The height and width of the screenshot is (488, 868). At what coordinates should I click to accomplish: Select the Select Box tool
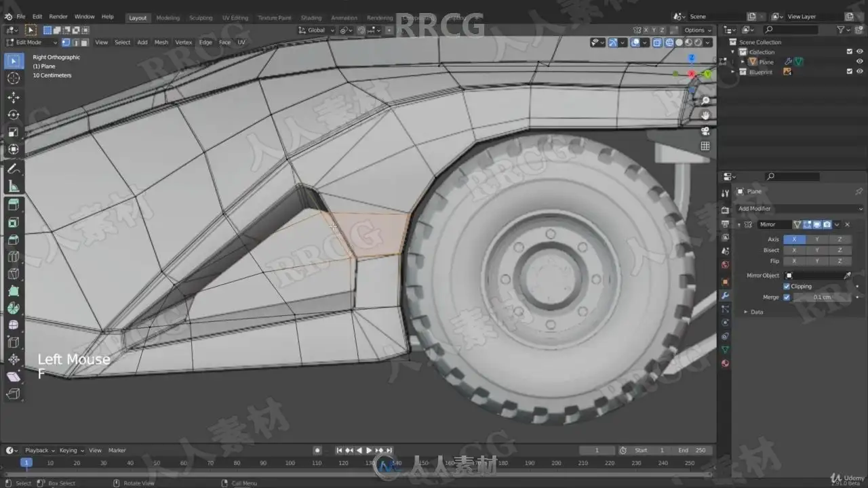14,61
